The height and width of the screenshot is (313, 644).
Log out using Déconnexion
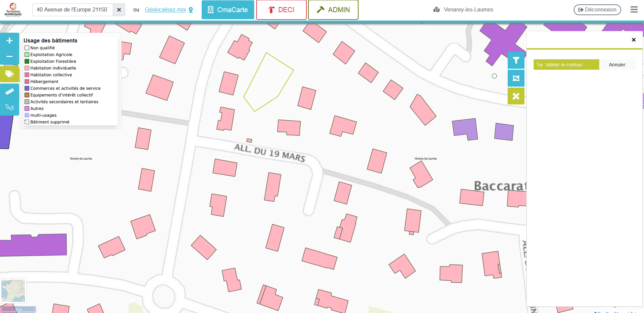(x=597, y=10)
